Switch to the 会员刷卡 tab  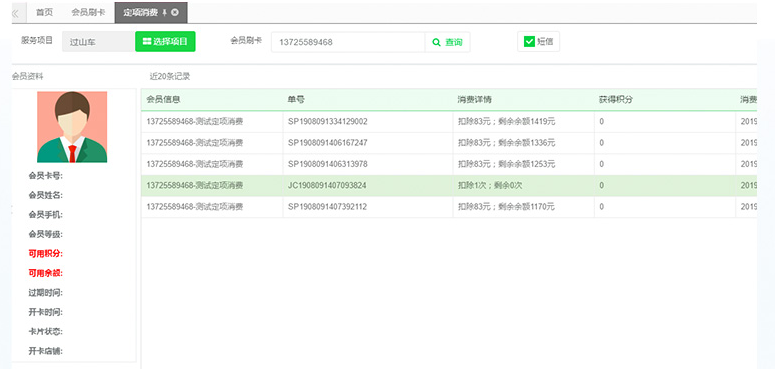(x=88, y=13)
